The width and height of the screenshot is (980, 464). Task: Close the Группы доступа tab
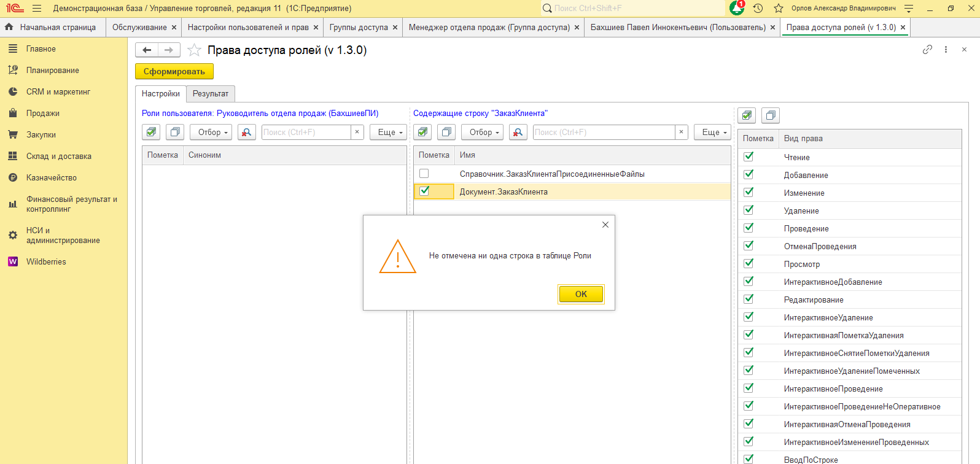click(395, 28)
